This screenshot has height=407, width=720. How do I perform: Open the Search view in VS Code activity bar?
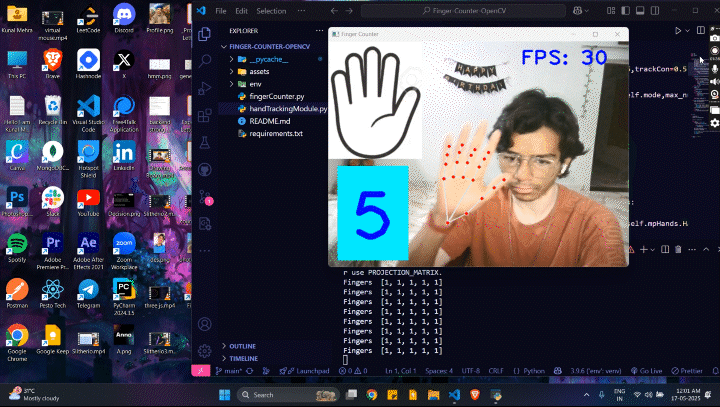(205, 60)
